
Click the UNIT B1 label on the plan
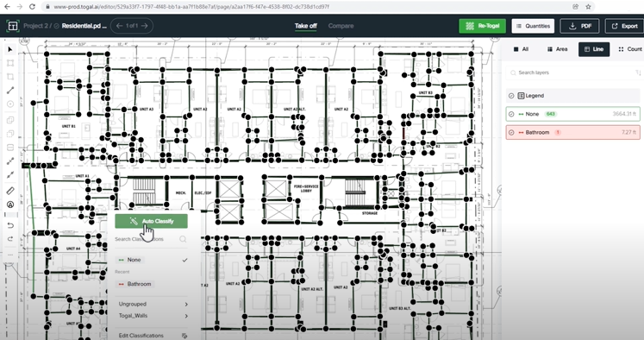[69, 126]
